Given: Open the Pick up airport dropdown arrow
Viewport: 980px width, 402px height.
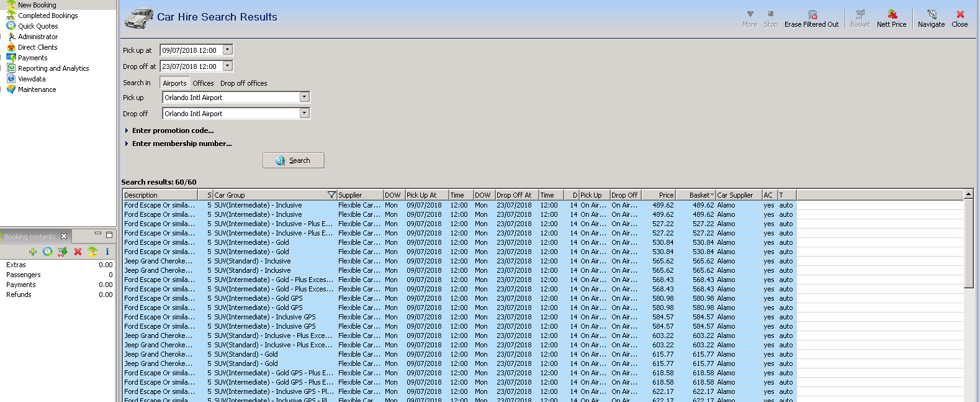Looking at the screenshot, I should 304,97.
